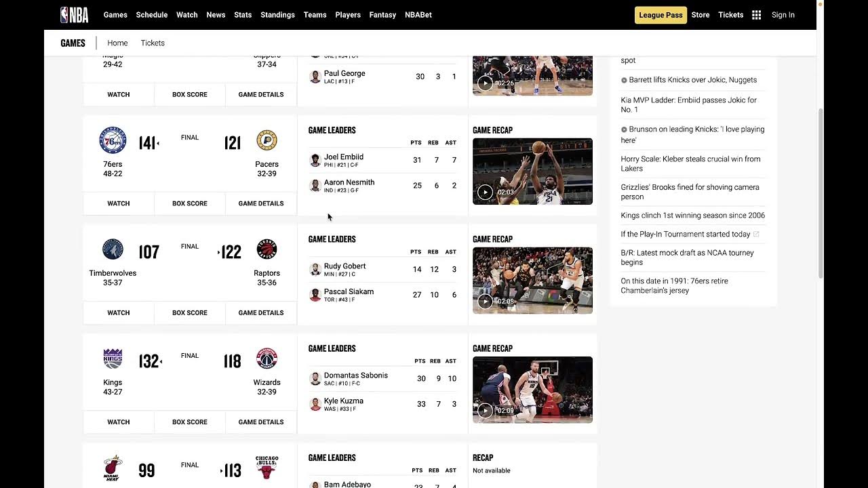Click Domantas Sabonis's headshot icon

point(315,378)
